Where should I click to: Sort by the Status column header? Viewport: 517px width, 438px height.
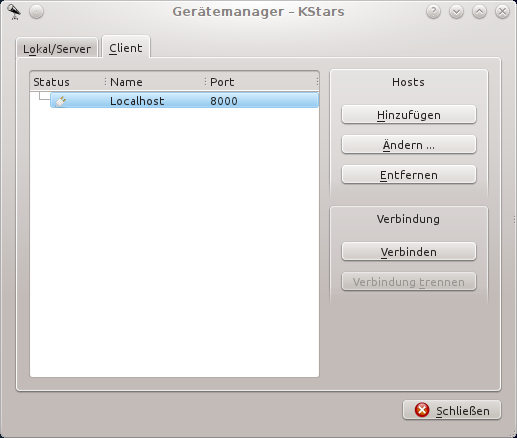68,82
